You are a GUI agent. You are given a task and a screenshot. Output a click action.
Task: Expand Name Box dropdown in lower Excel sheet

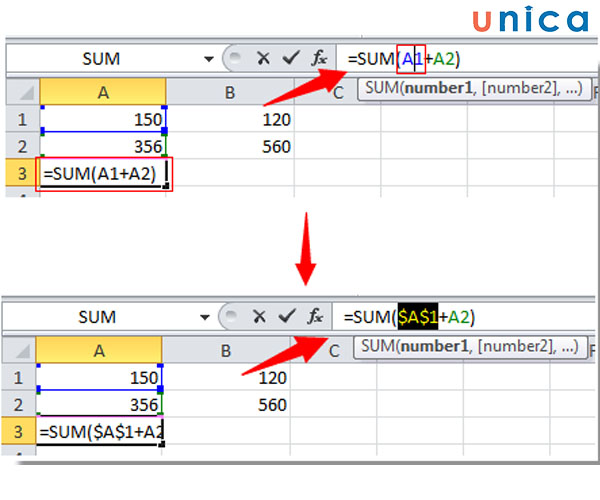pyautogui.click(x=208, y=317)
